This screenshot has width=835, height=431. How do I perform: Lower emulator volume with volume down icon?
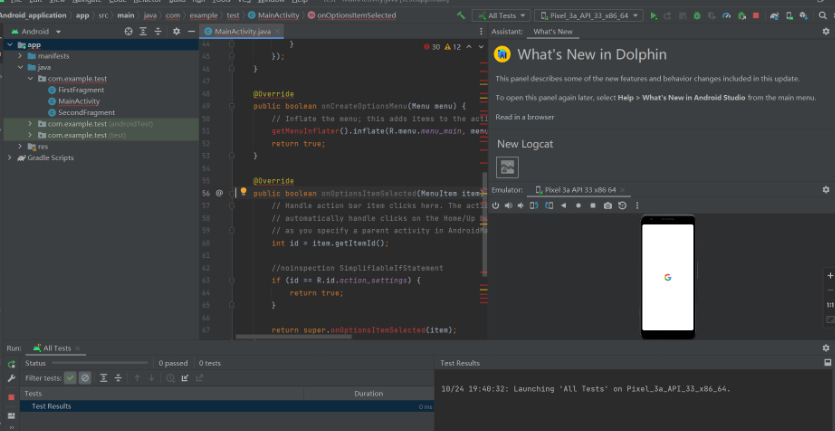521,206
